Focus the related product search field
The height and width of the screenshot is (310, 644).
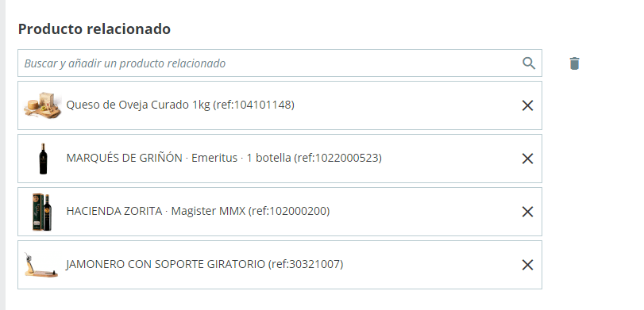280,63
